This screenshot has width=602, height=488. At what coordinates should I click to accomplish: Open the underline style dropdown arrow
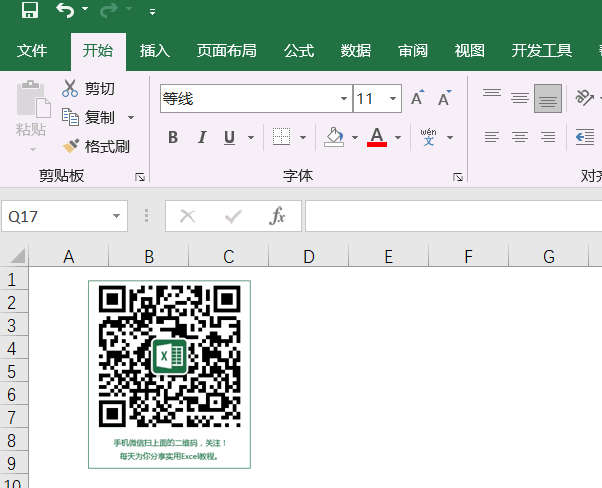251,137
